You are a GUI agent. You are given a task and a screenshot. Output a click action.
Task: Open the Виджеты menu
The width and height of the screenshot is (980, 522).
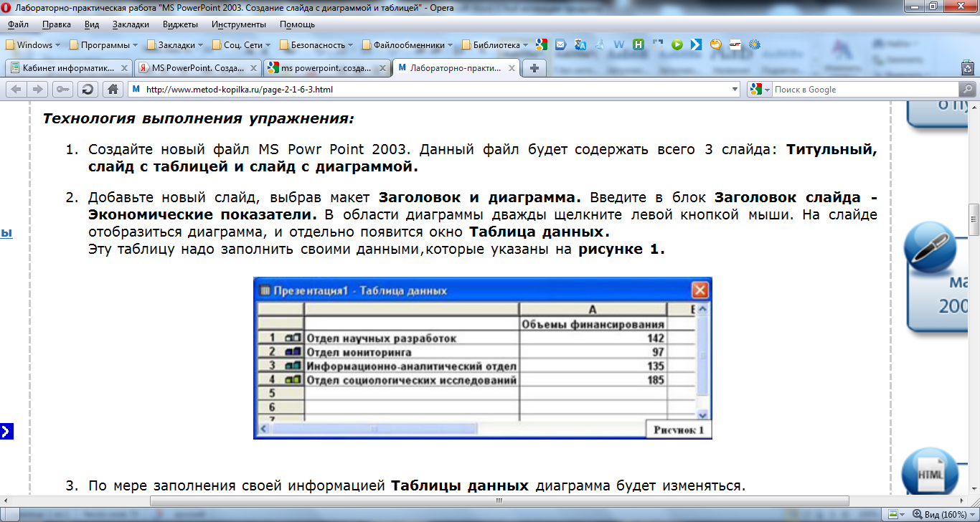pyautogui.click(x=181, y=24)
